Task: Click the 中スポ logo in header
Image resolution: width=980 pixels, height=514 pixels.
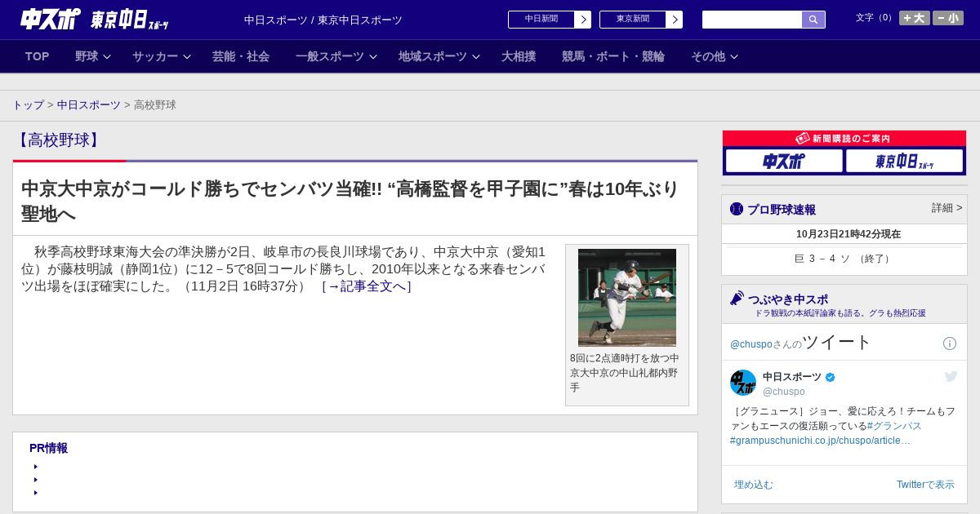Action: click(x=50, y=19)
